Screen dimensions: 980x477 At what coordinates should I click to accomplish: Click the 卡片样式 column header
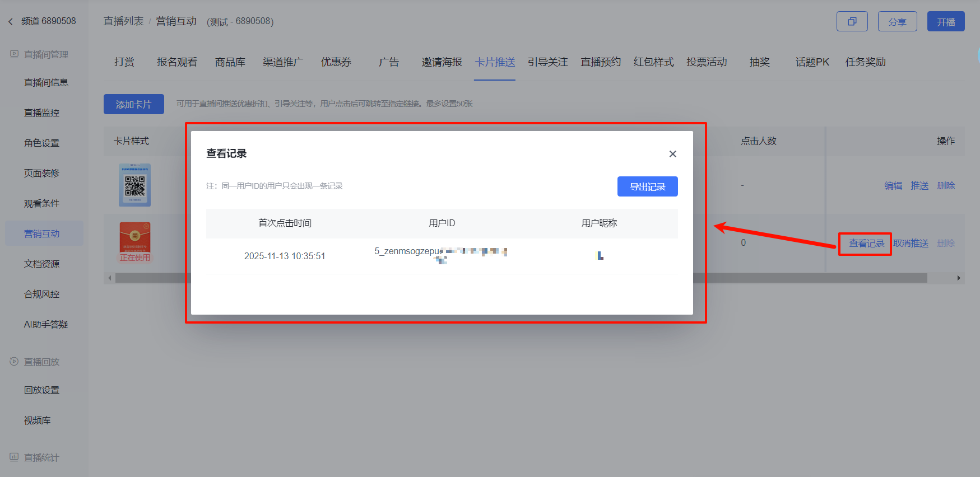click(x=132, y=141)
